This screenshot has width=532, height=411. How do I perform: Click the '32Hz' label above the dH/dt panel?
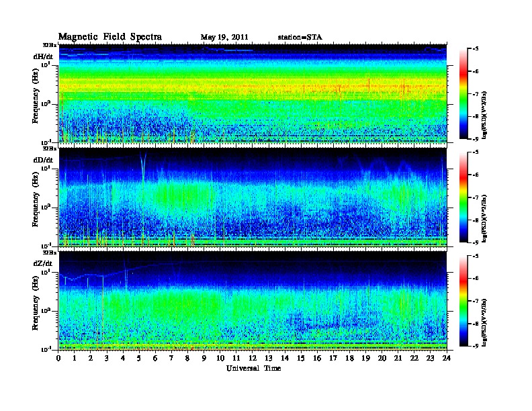tap(50, 44)
